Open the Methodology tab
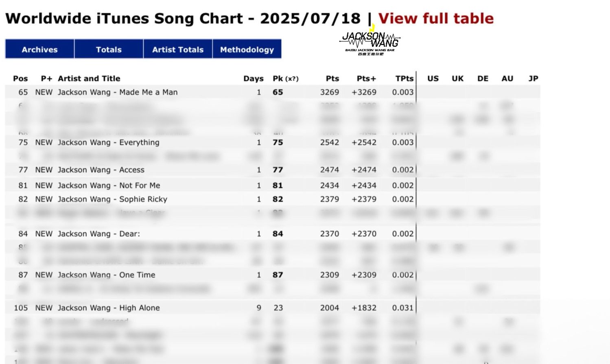Viewport: 610px width, 364px height. 247,49
